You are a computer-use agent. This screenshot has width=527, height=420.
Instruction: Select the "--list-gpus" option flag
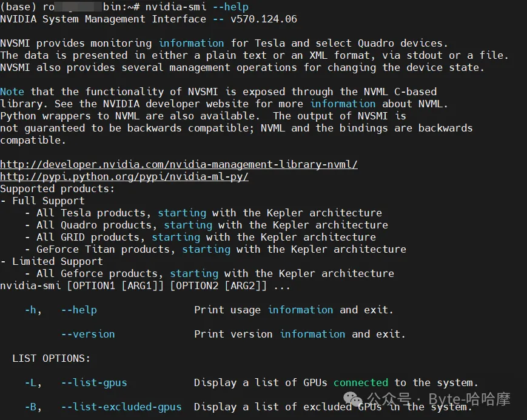[x=94, y=382]
